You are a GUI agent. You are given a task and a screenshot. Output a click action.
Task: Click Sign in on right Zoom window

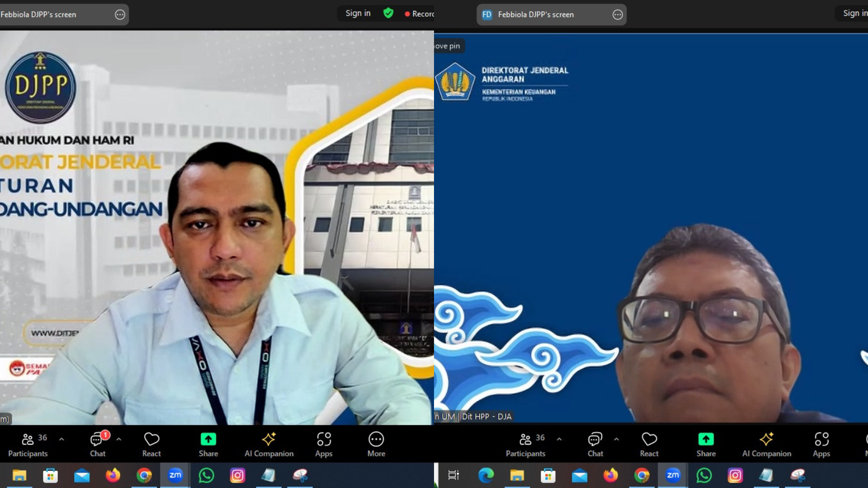click(855, 14)
